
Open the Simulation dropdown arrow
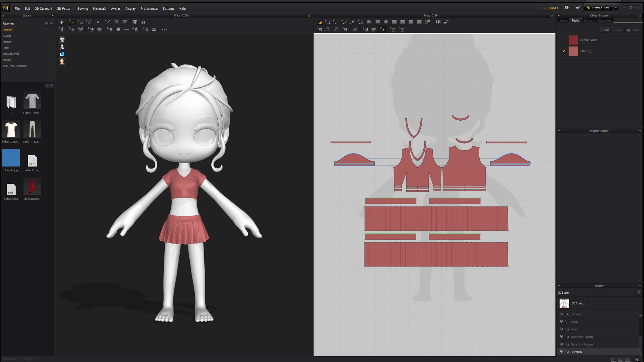[616, 7]
